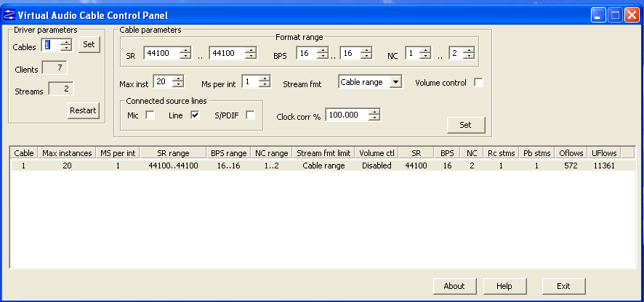Enable the S/PDIF source line checkbox
644x302 pixels.
pos(250,115)
